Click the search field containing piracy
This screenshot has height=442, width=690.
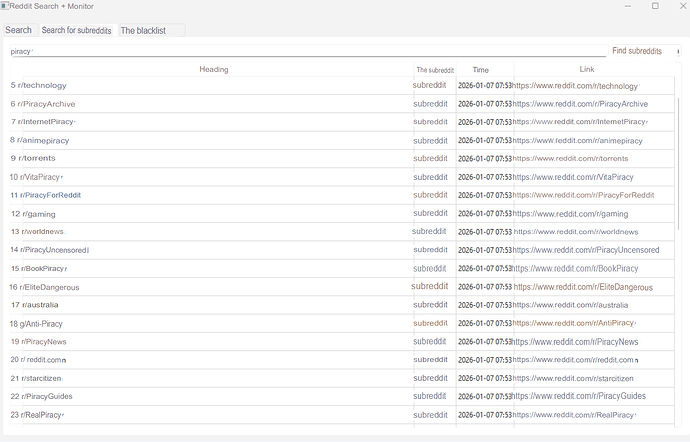coord(300,51)
